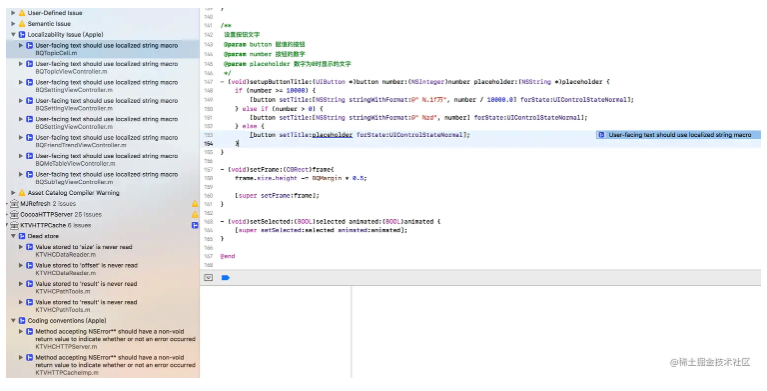Collapse the Dead store group
The width and height of the screenshot is (767, 391).
point(13,236)
